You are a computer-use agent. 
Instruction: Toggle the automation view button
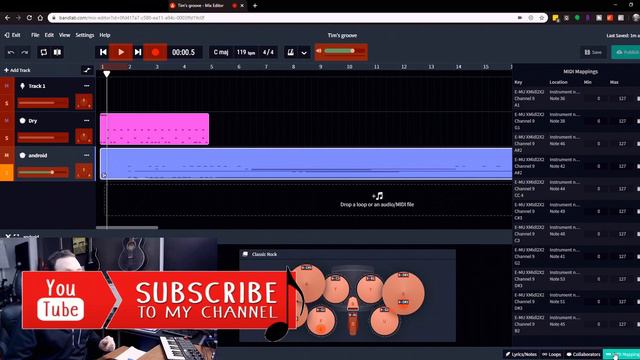87,70
